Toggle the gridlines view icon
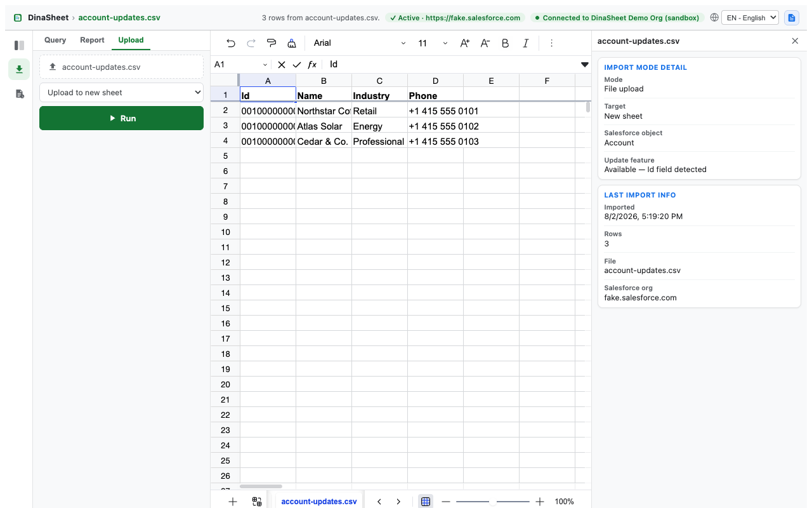This screenshot has height=508, width=812. pyautogui.click(x=426, y=501)
